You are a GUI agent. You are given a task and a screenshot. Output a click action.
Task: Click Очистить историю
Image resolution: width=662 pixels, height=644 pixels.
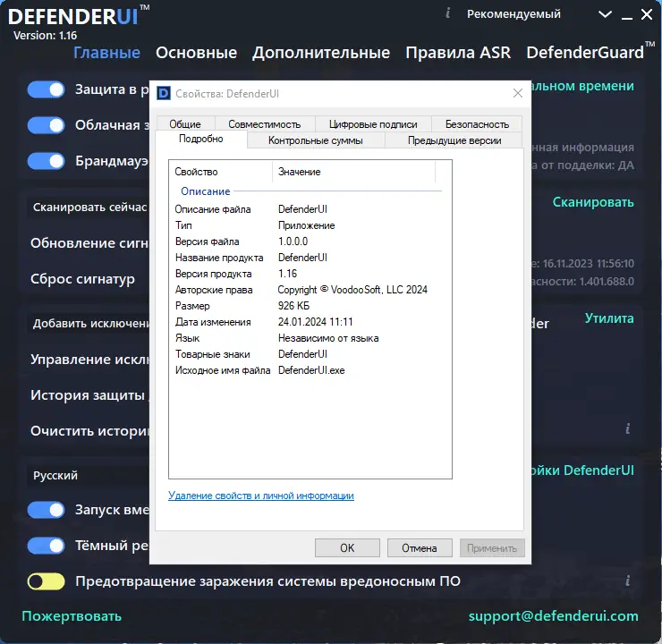tap(89, 431)
